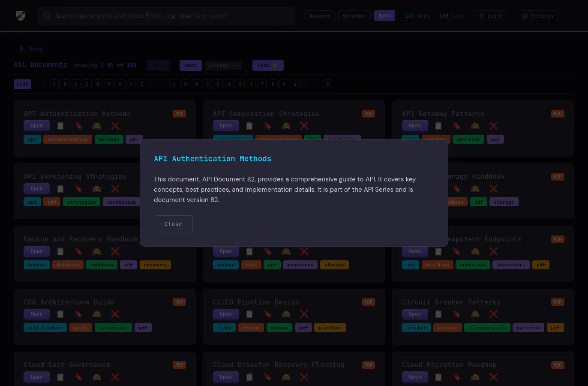Click bookmark icon on API Versioning Strategies card

point(79,189)
